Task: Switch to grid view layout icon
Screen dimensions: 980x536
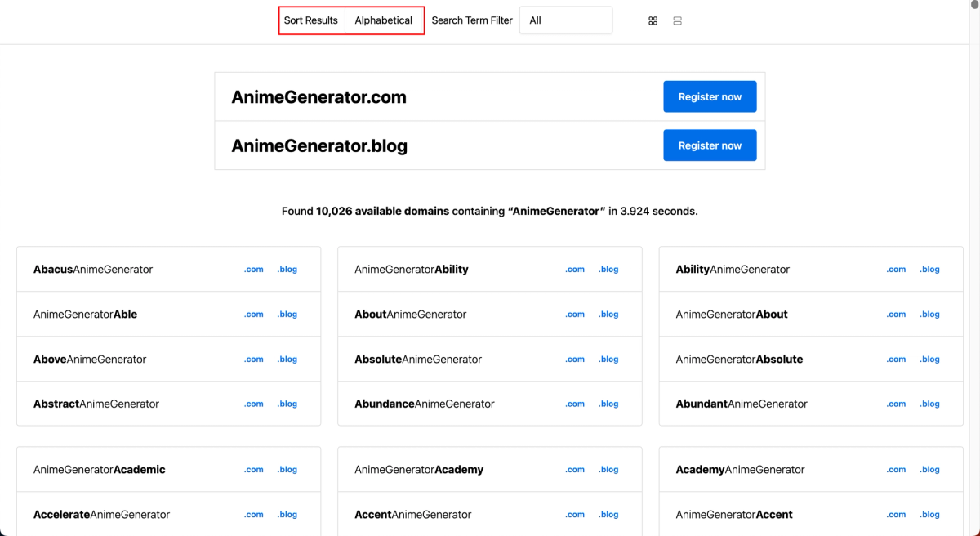Action: (x=653, y=20)
